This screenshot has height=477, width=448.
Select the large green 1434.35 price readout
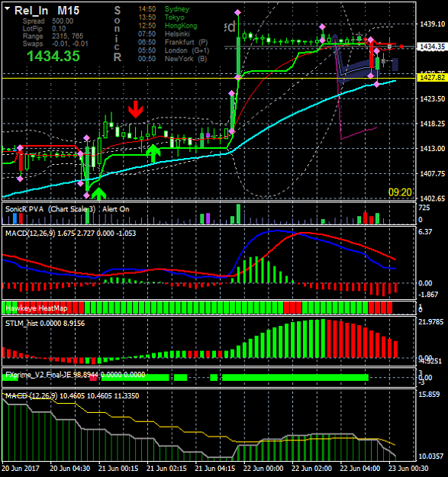click(53, 56)
